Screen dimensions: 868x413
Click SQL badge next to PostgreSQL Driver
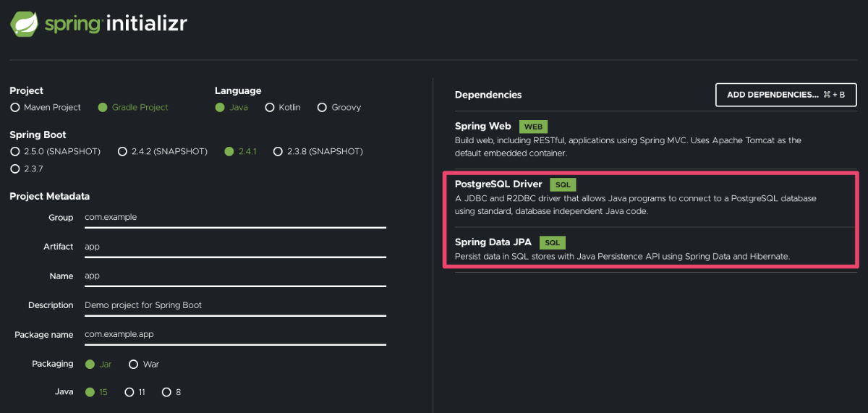(563, 184)
